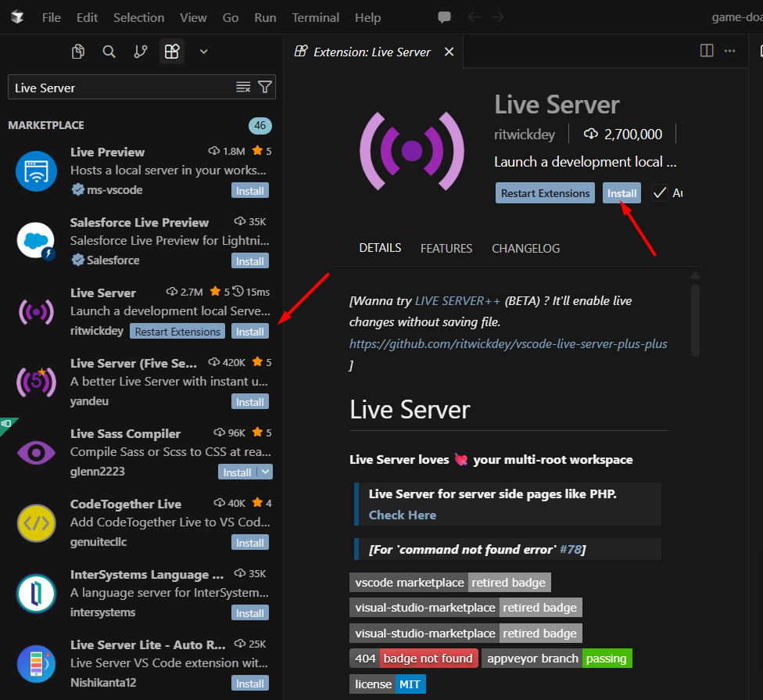Click Restart Extensions button in details header
This screenshot has height=700, width=763.
(545, 193)
